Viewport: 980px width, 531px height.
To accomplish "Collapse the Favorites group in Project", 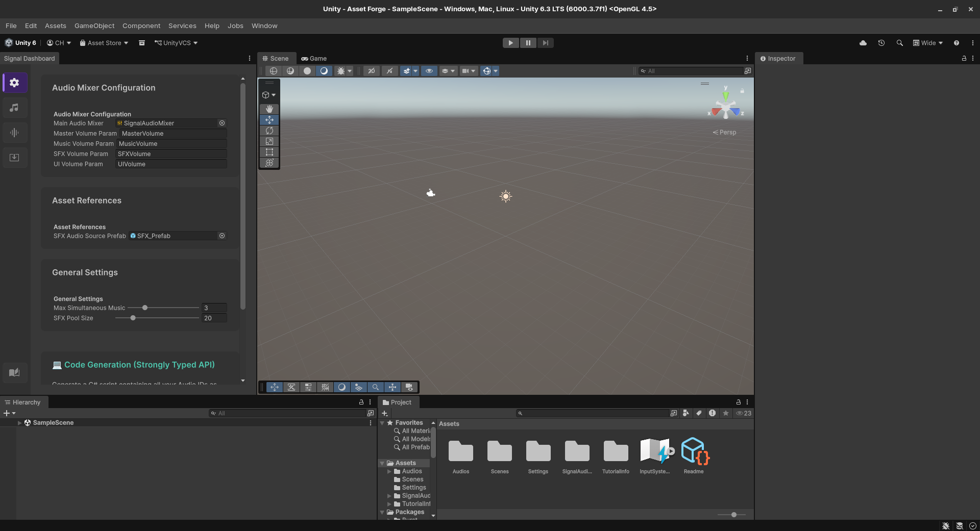I will (x=382, y=423).
